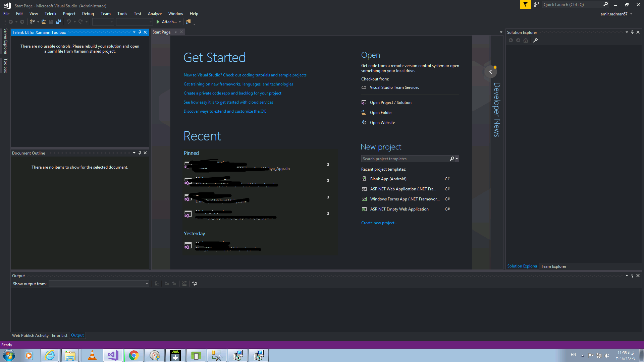The height and width of the screenshot is (362, 644).
Task: Click the Open File toolbar icon
Action: (44, 22)
